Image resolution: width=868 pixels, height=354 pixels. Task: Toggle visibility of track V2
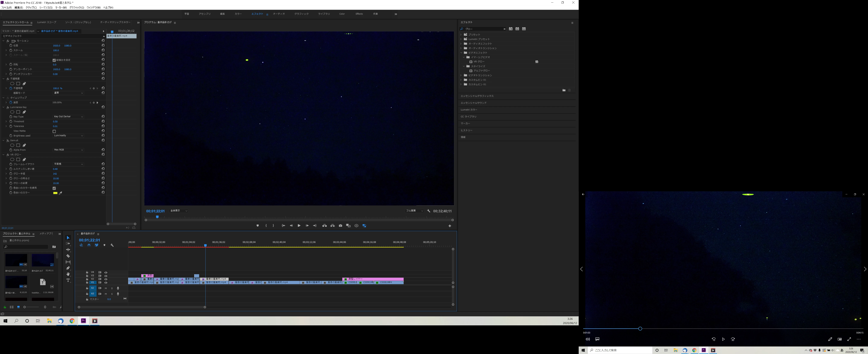coord(106,279)
